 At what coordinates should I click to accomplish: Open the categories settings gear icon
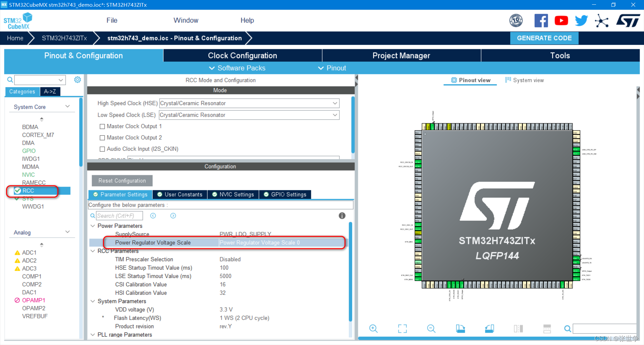(77, 80)
